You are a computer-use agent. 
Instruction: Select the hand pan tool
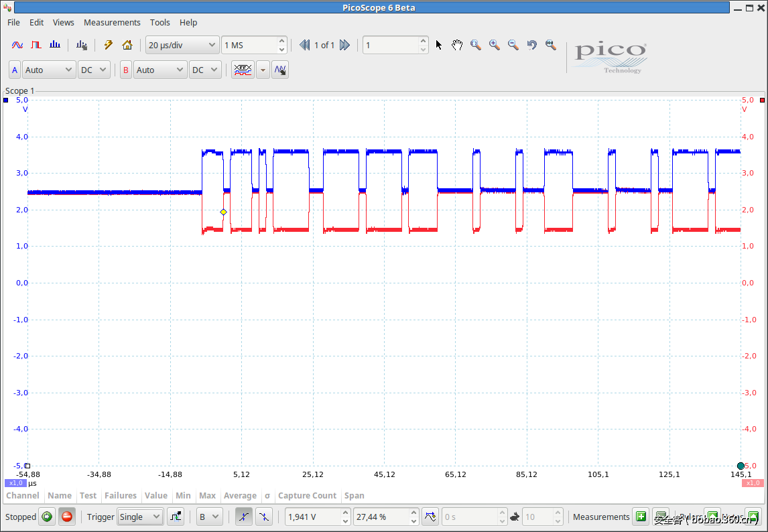tap(457, 45)
